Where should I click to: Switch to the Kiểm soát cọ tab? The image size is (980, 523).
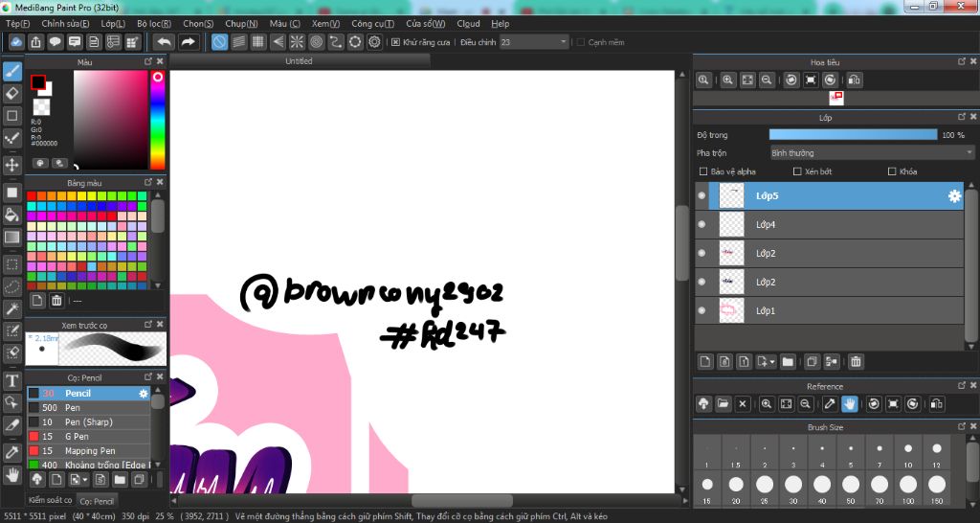pos(51,500)
